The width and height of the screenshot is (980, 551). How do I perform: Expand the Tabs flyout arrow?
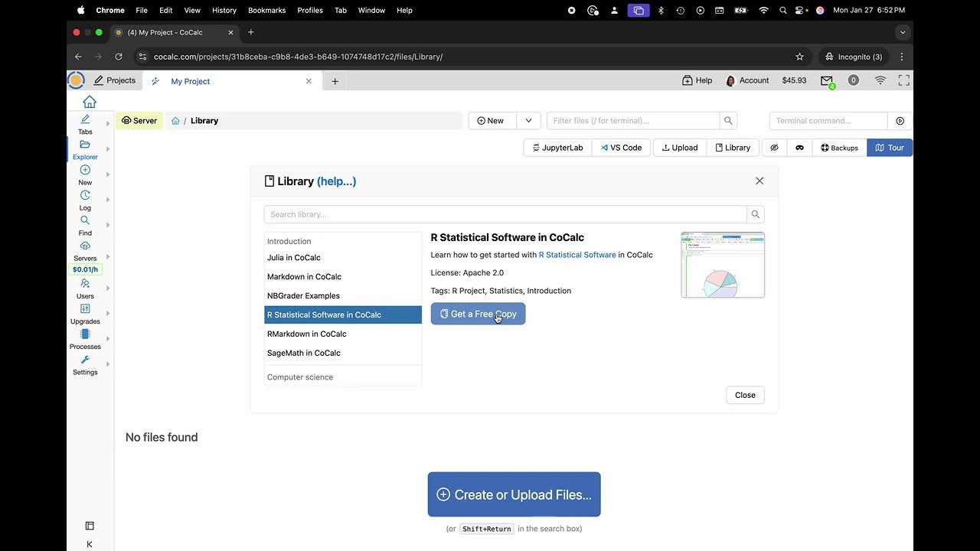pyautogui.click(x=108, y=123)
